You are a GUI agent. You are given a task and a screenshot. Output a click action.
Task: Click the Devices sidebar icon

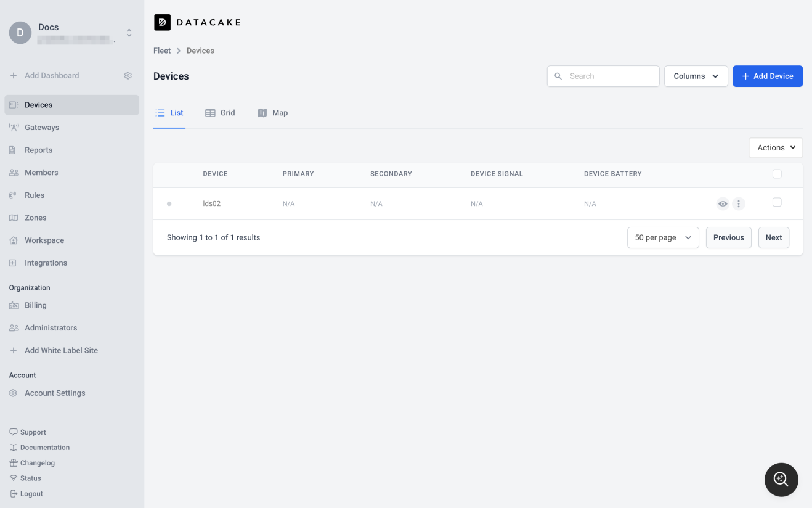point(14,105)
